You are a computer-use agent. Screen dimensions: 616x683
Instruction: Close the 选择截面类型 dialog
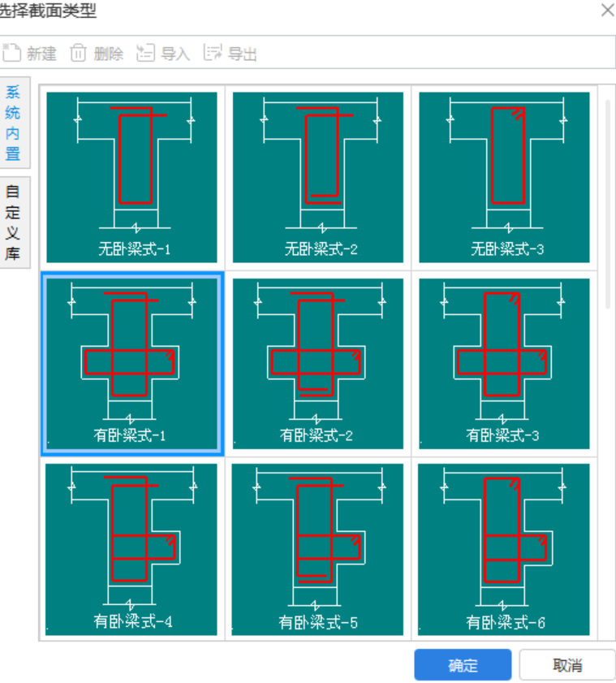(x=608, y=10)
